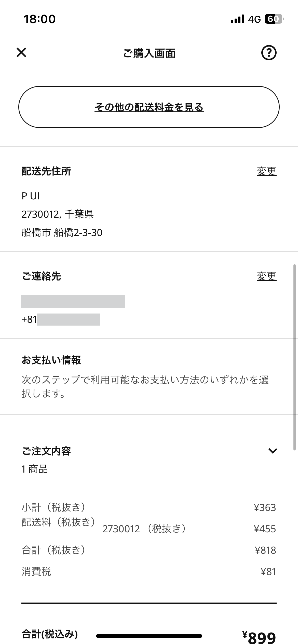Tap the ご注文内容 section heading
This screenshot has height=644, width=298.
point(46,451)
